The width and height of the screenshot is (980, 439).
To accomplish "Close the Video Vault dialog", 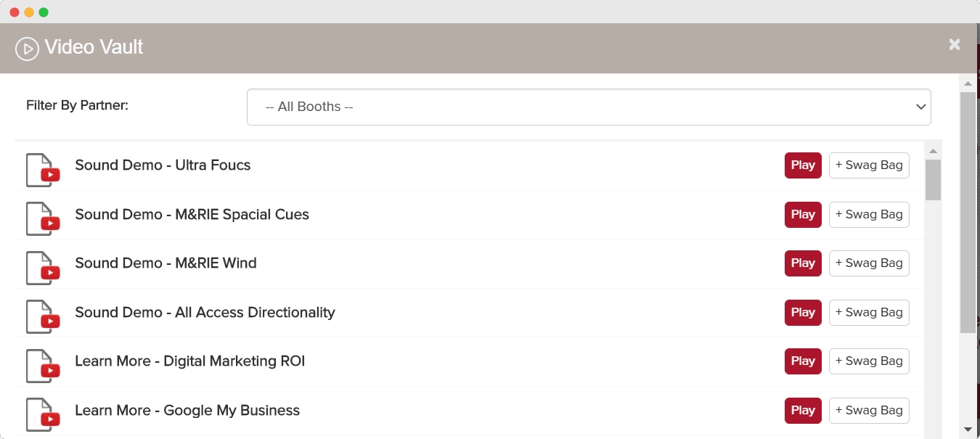I will tap(955, 44).
